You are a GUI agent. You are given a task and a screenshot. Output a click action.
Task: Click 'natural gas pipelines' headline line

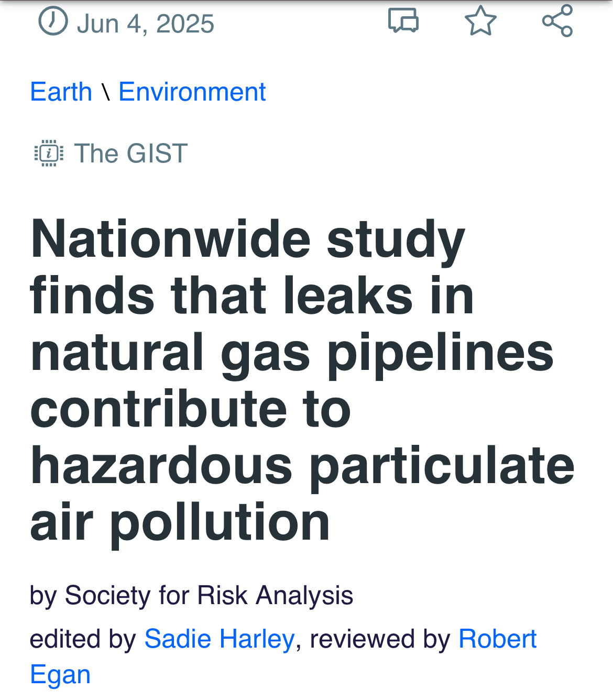292,353
